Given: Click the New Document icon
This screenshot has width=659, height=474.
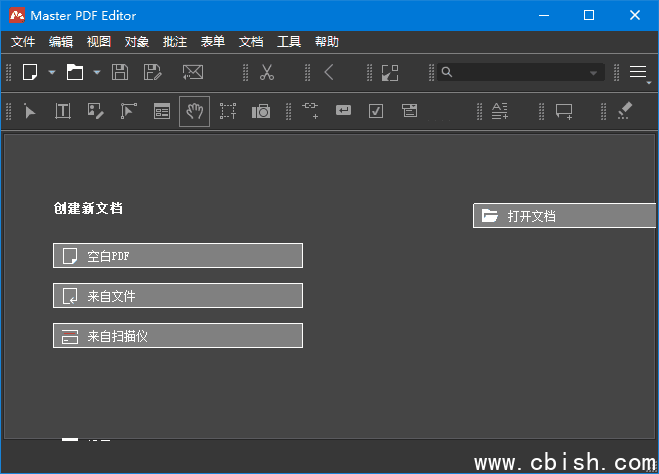Looking at the screenshot, I should coord(30,72).
